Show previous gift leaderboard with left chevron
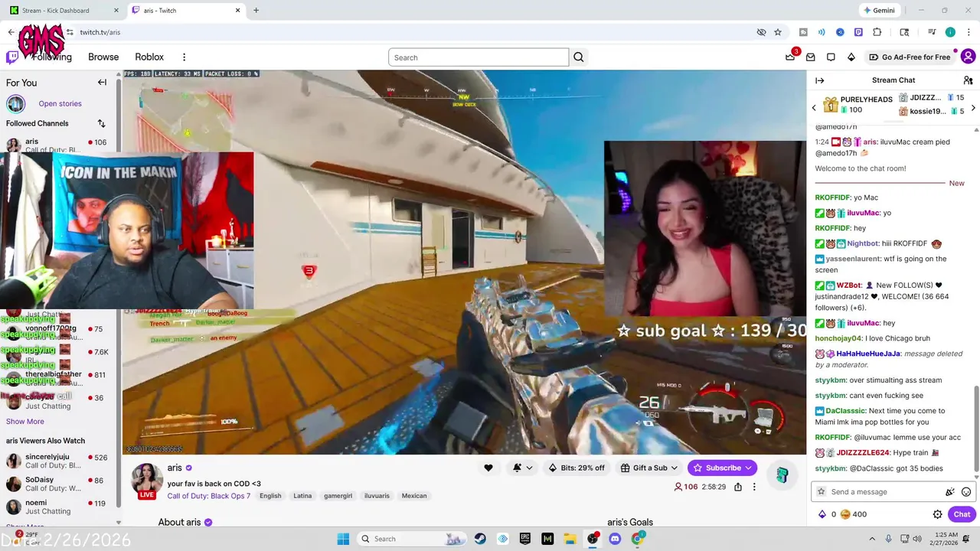980x551 pixels. pos(814,108)
